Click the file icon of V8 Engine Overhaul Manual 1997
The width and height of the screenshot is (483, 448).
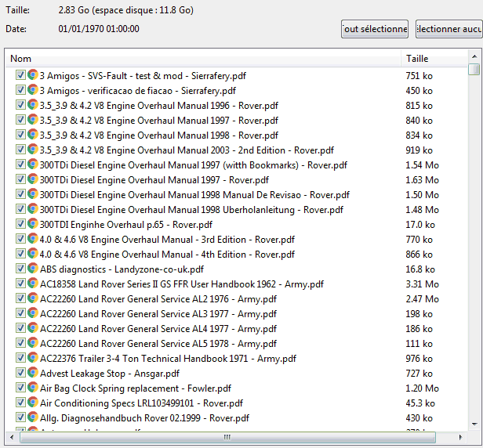(33, 120)
